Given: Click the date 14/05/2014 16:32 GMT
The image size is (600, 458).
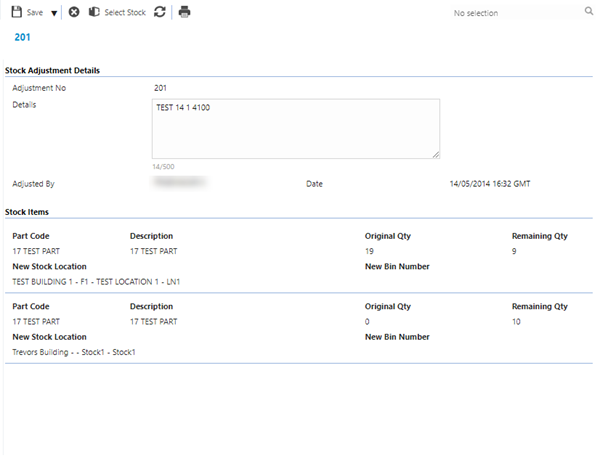Looking at the screenshot, I should pyautogui.click(x=491, y=184).
